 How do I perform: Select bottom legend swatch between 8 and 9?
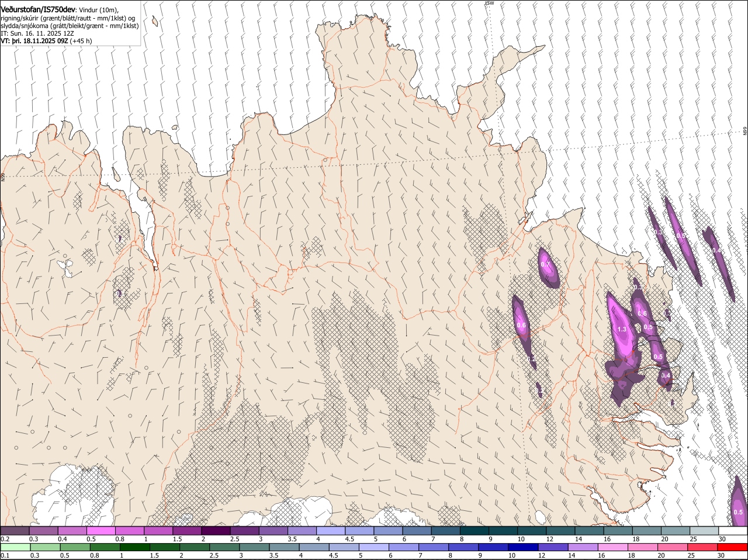point(463,547)
